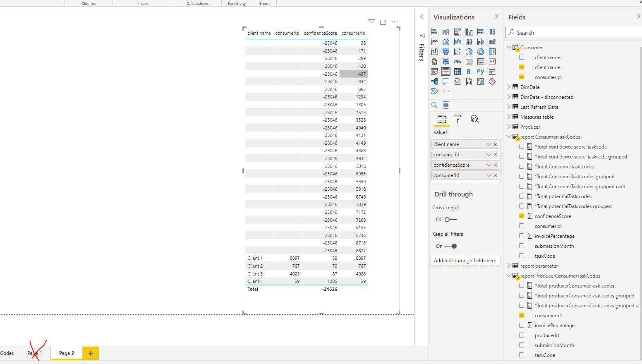Screen dimensions: 642x364
Task: Sort by confidenceScore column header
Action: coord(320,33)
